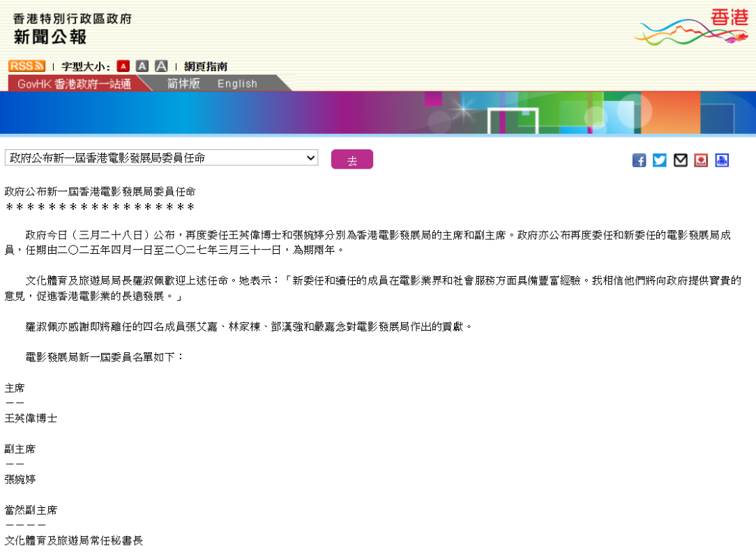Switch to the English version

click(x=237, y=84)
